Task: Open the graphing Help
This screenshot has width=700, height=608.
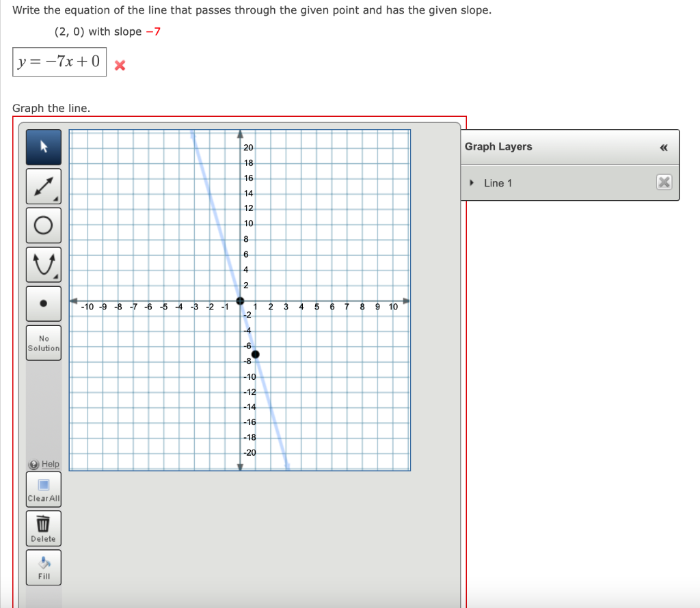Action: click(43, 464)
